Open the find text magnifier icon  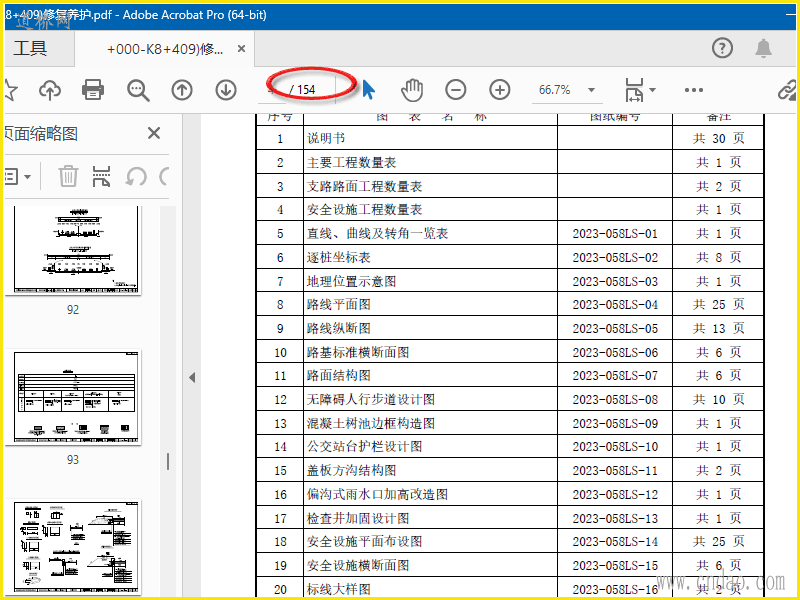[x=138, y=90]
